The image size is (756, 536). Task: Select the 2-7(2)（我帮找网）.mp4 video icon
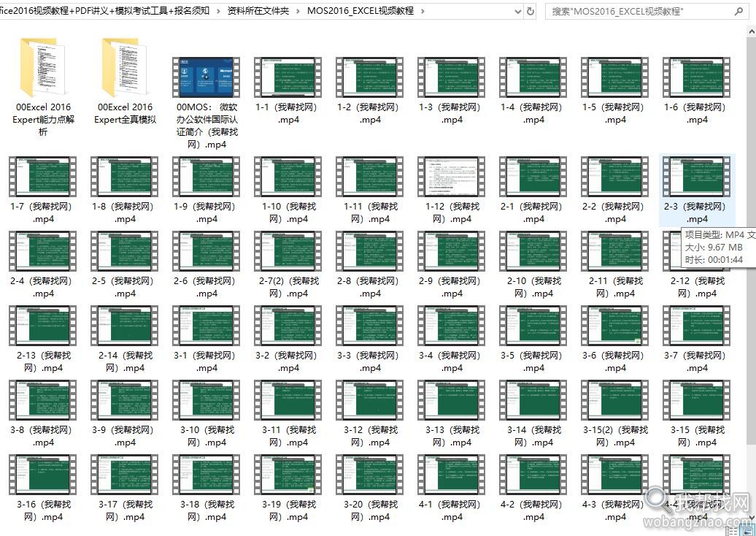[288, 251]
